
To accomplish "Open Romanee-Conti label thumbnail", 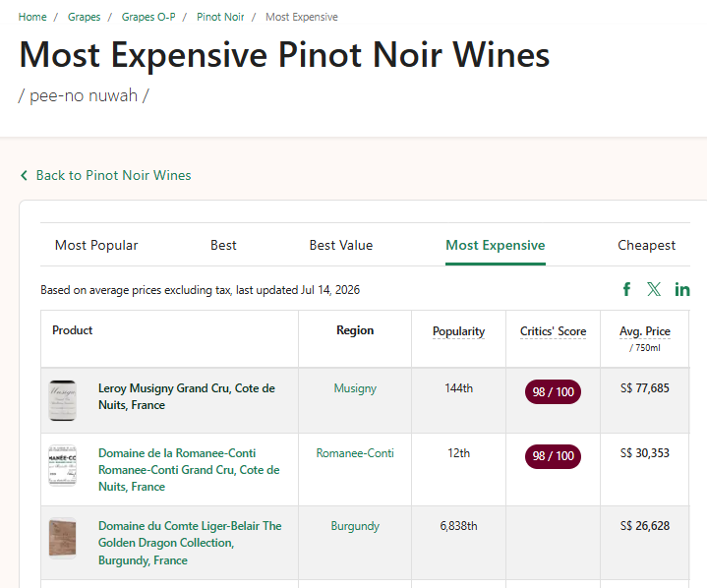I will pyautogui.click(x=62, y=465).
